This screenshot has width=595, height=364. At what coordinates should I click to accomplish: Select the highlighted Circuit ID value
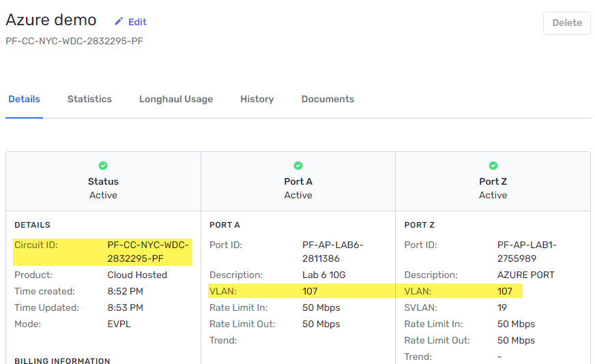(148, 252)
